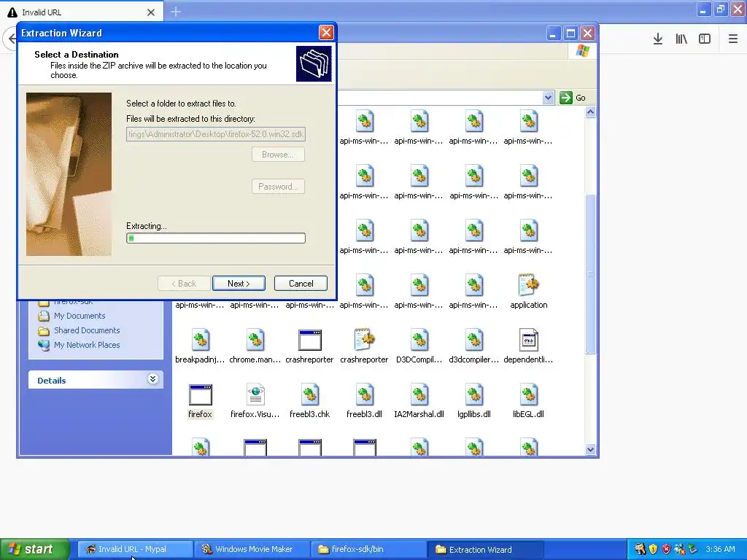Click the Password... button
The height and width of the screenshot is (560, 747).
tap(278, 187)
